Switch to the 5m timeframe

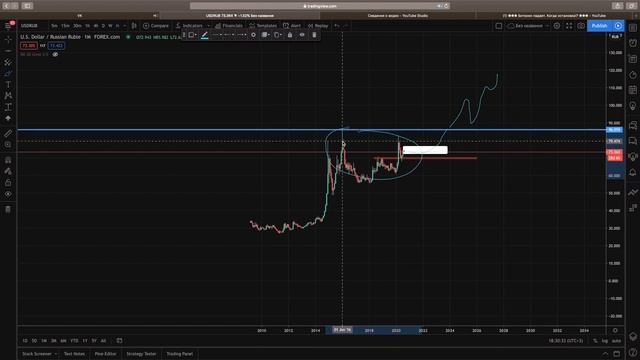54,26
